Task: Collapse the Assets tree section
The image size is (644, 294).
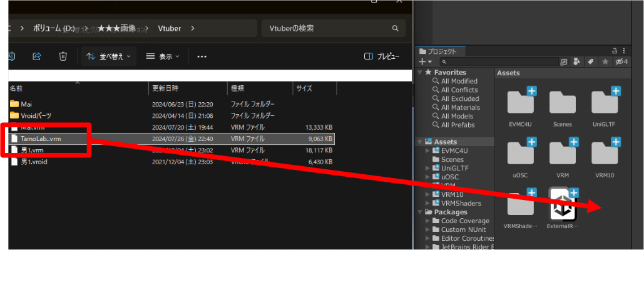Action: point(420,142)
